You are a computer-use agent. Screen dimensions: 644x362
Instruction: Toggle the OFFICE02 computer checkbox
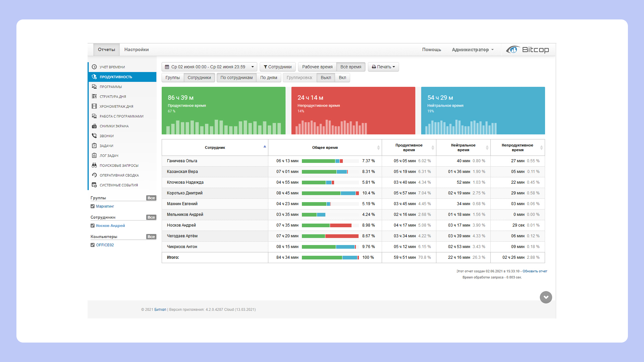click(x=93, y=245)
